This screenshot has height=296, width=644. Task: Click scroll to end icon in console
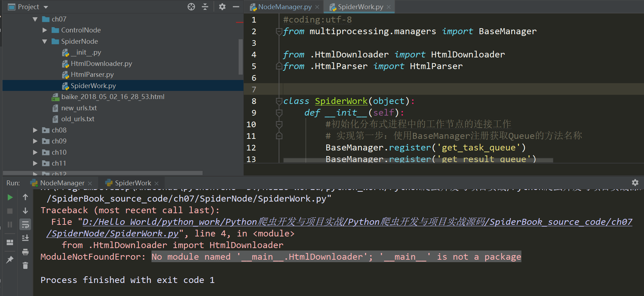tap(25, 238)
